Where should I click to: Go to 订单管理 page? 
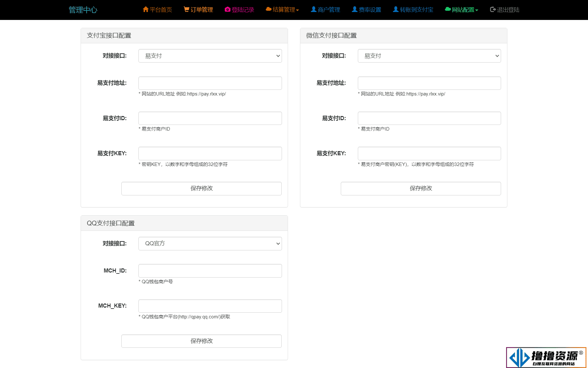click(199, 10)
